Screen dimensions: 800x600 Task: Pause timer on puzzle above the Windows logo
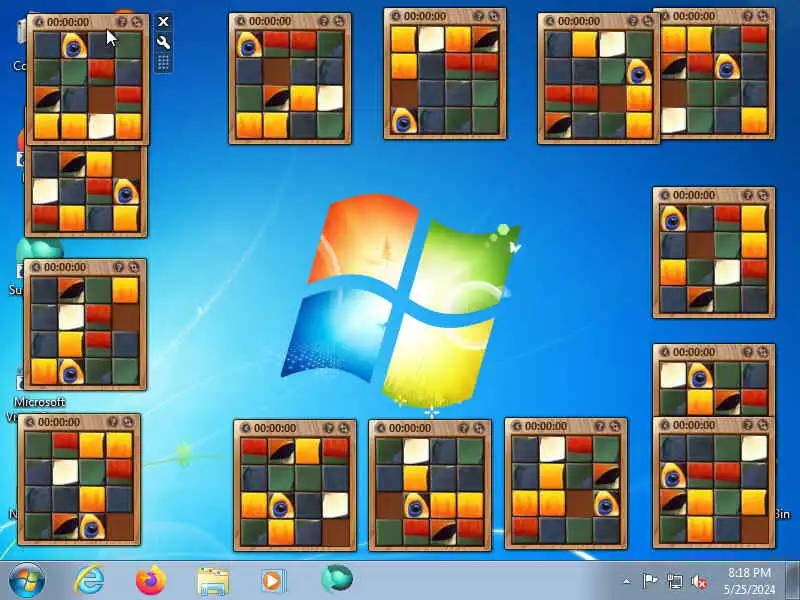(396, 16)
